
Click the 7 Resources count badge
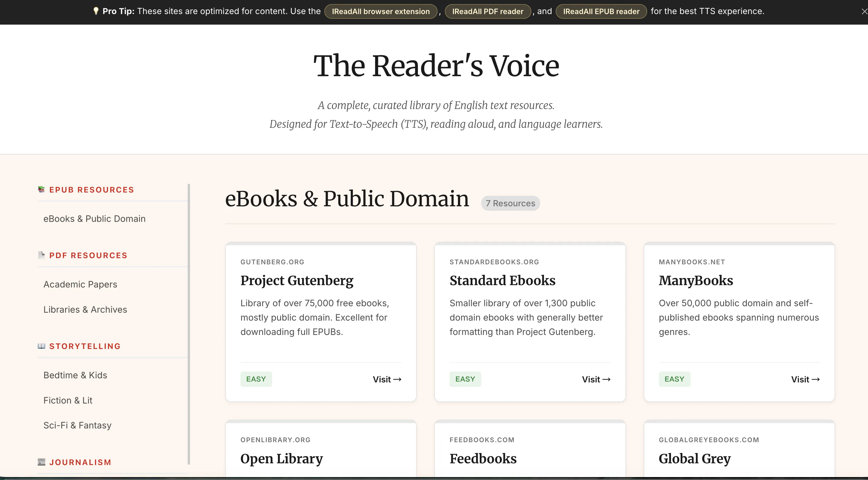511,203
